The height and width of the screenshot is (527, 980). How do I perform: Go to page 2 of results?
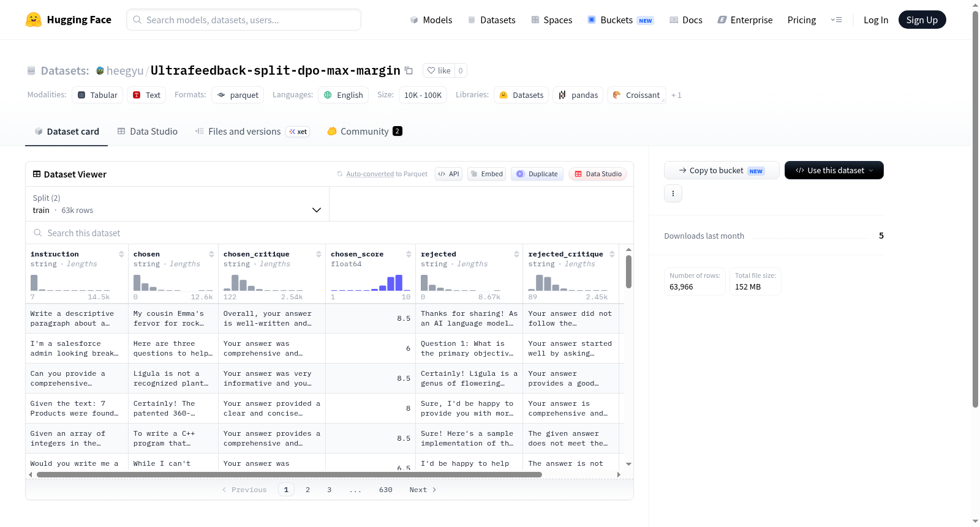click(x=307, y=490)
